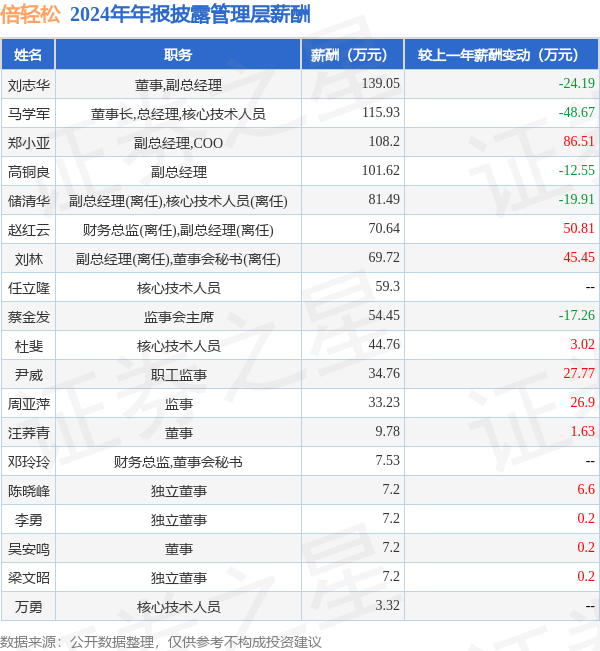Click the 数据来源 disclaimer footer text
The height and width of the screenshot is (651, 600).
coord(161,642)
